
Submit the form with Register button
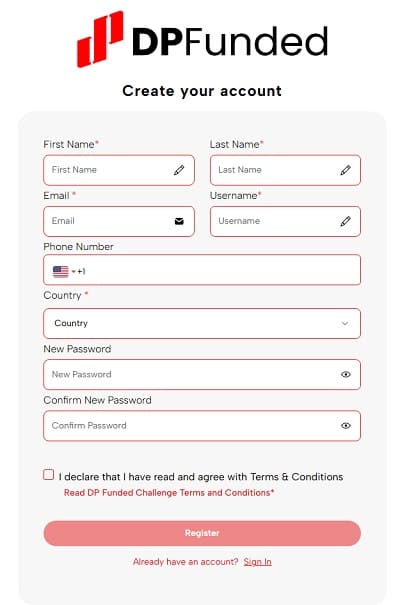click(202, 533)
